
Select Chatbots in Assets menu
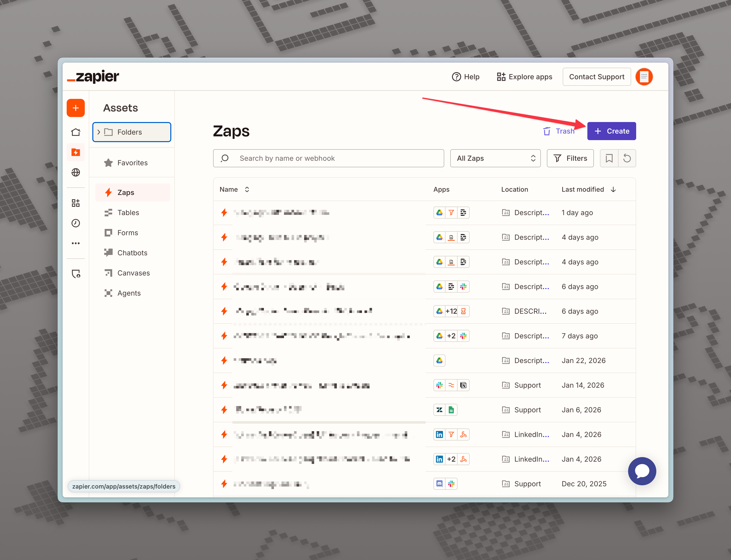(x=132, y=253)
